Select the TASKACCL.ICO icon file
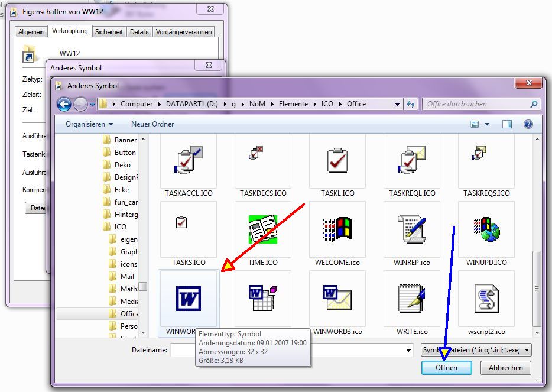The image size is (552, 392). point(189,166)
